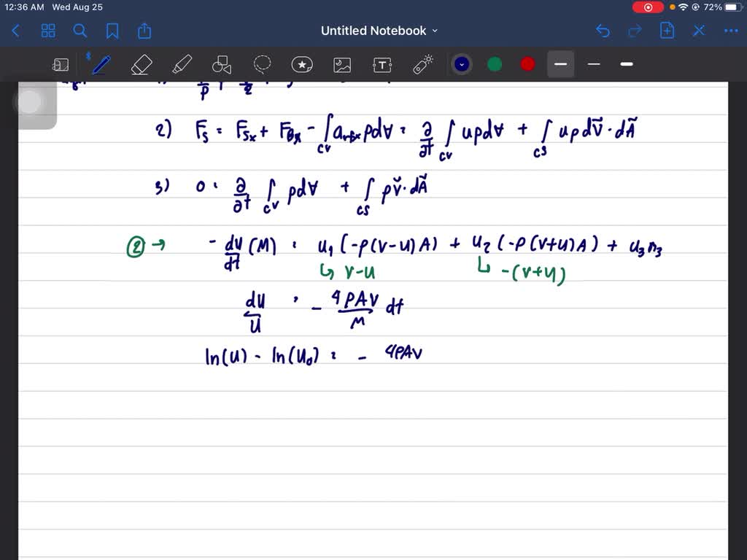Choose the green pen color swatch
The width and height of the screenshot is (747, 560).
tap(495, 64)
